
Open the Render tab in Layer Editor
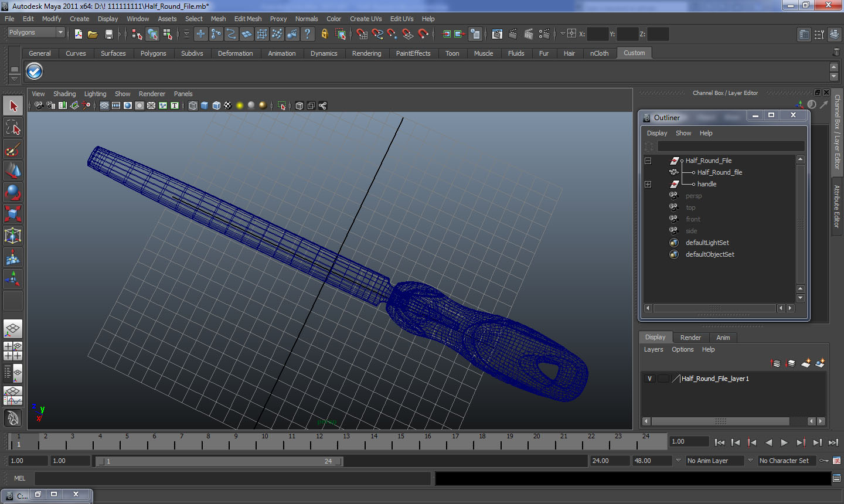[x=690, y=338]
